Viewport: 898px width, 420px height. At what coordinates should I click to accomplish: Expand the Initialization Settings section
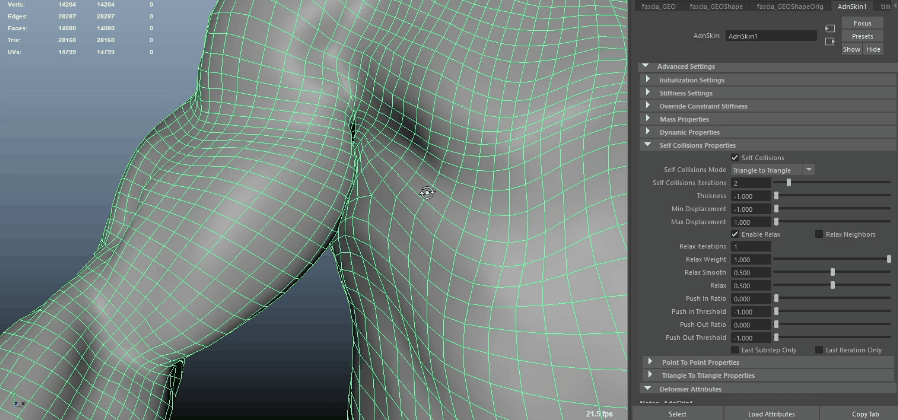pyautogui.click(x=691, y=80)
